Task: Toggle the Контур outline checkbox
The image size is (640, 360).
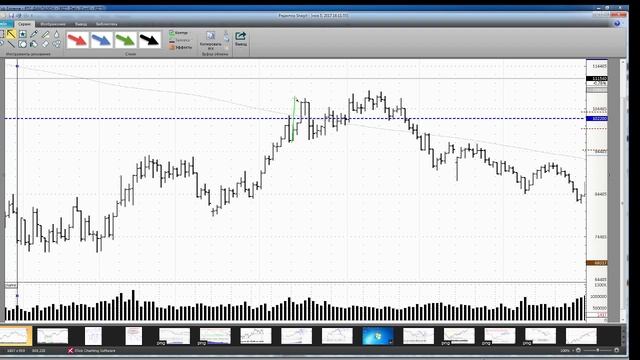Action: [x=178, y=33]
